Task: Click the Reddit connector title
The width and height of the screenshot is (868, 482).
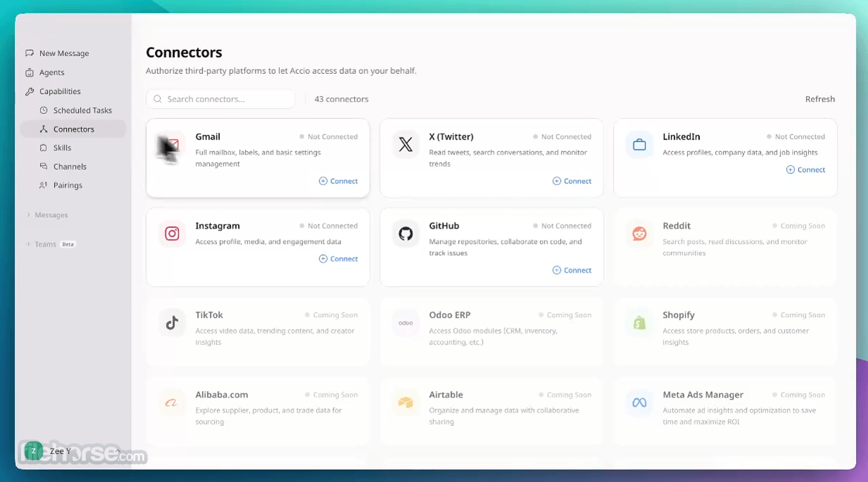Action: pyautogui.click(x=677, y=226)
